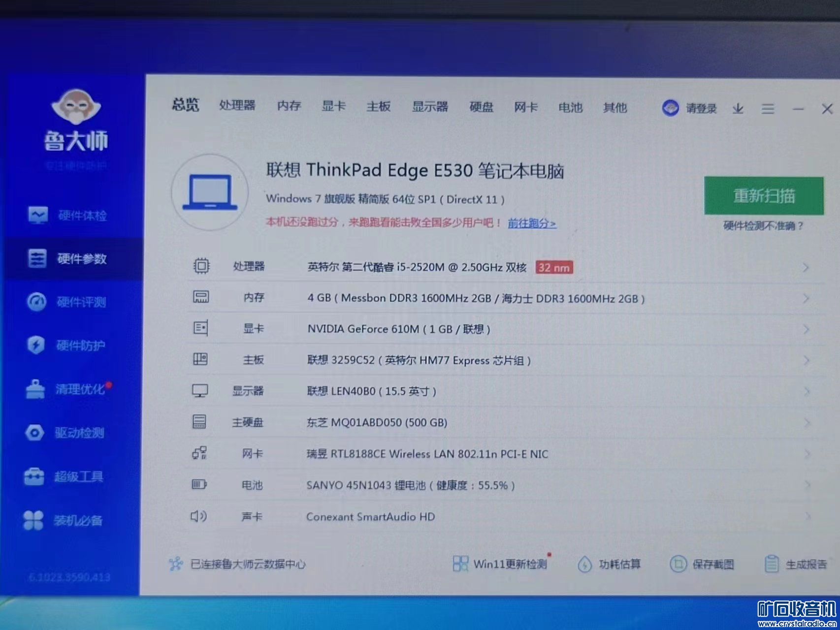Click 联想 ThinkPad Edge E530 title
This screenshot has width=840, height=630.
click(x=415, y=171)
